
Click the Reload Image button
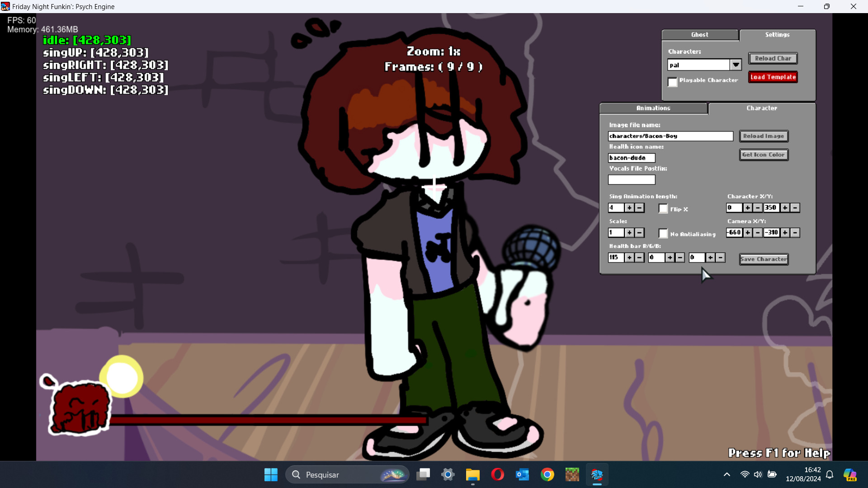764,136
